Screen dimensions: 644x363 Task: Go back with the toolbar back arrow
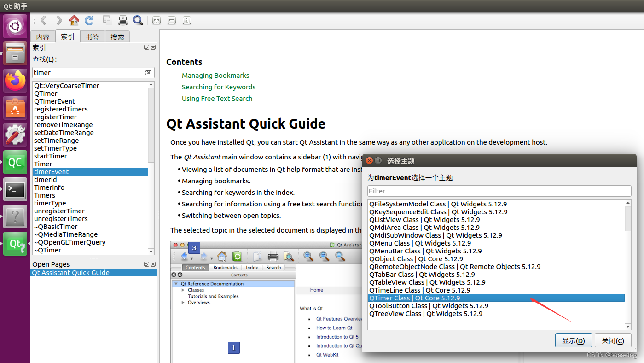click(43, 20)
